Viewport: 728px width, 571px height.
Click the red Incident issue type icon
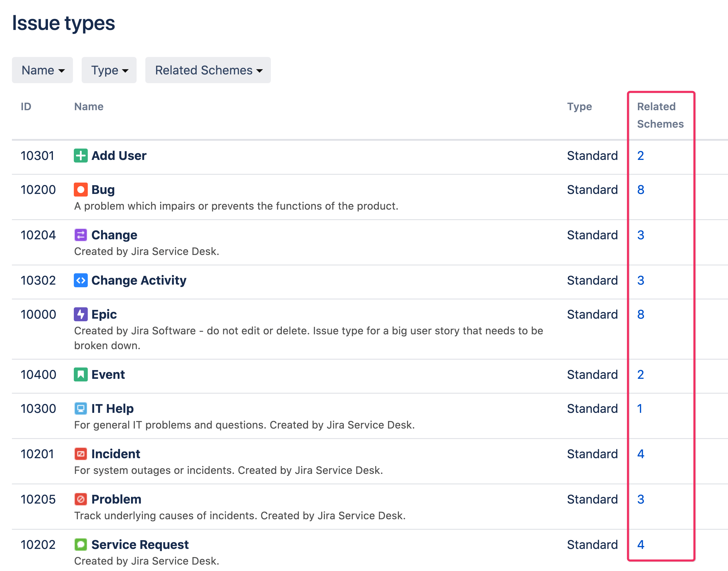click(x=81, y=454)
